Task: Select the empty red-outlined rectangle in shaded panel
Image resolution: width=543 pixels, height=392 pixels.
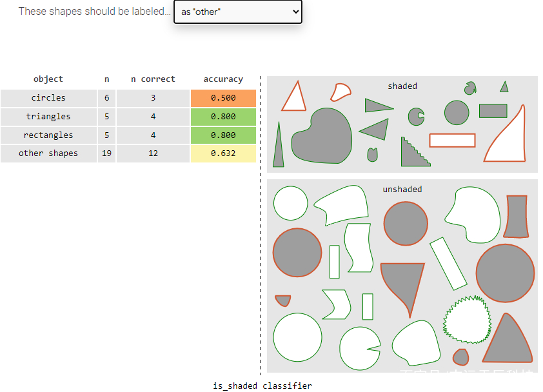Action: 452,141
